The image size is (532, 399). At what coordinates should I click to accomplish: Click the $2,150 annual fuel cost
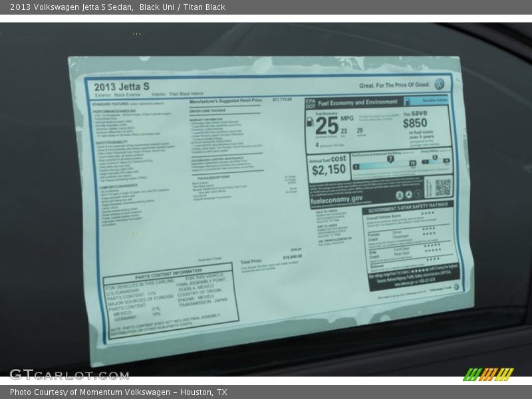pos(329,170)
